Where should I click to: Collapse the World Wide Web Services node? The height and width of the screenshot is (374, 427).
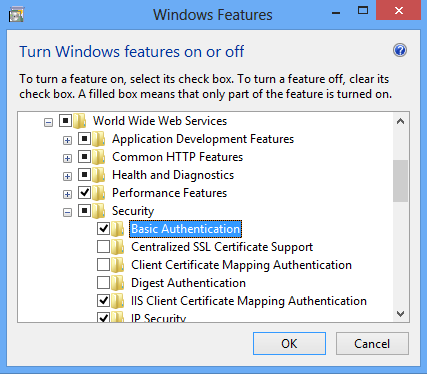[x=48, y=123]
